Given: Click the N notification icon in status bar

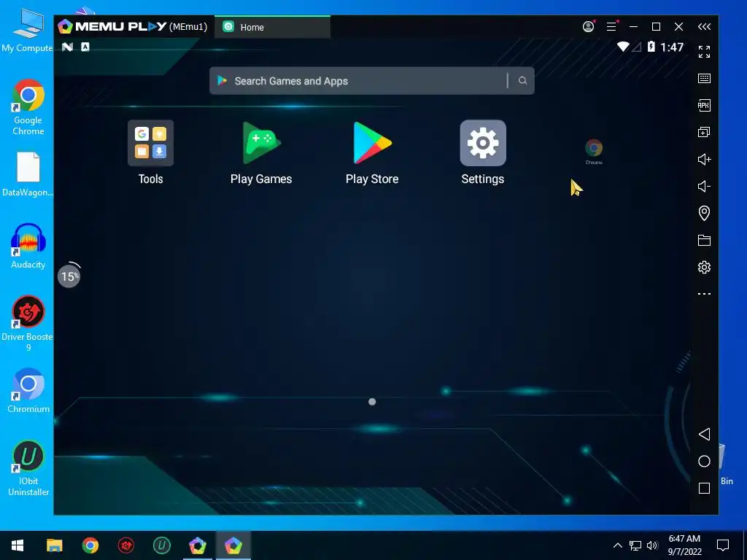Looking at the screenshot, I should (x=67, y=47).
